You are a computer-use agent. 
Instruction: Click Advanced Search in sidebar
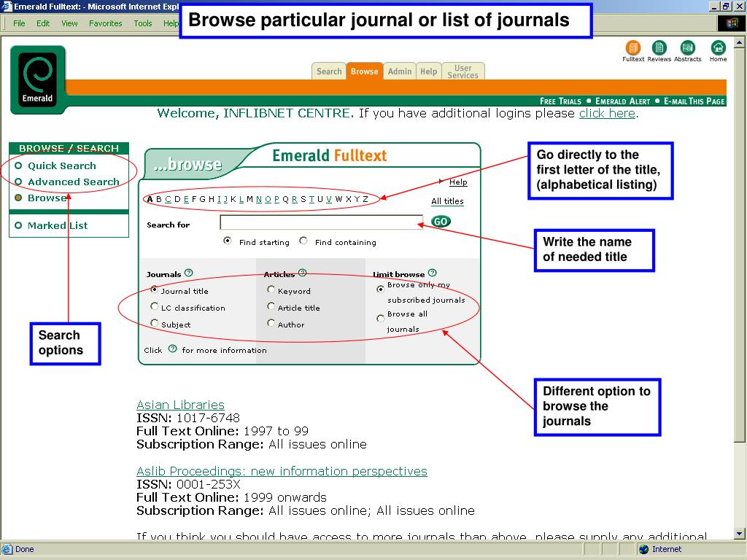click(74, 182)
